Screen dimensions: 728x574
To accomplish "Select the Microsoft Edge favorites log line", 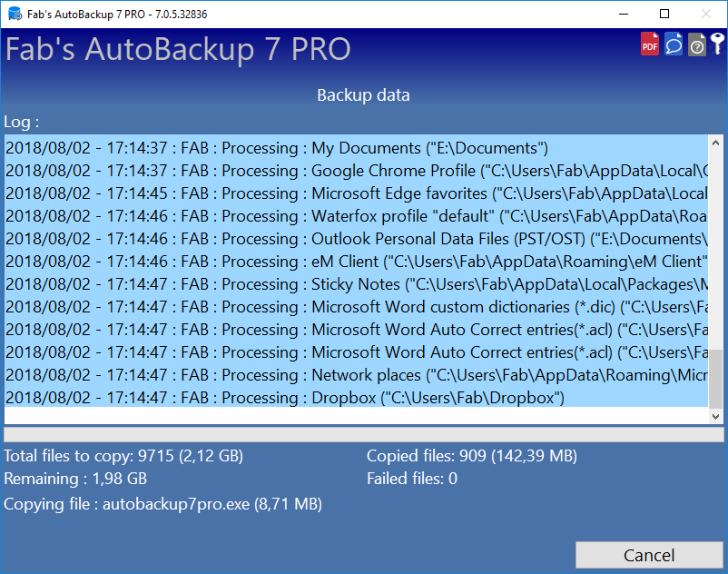I will pos(356,193).
